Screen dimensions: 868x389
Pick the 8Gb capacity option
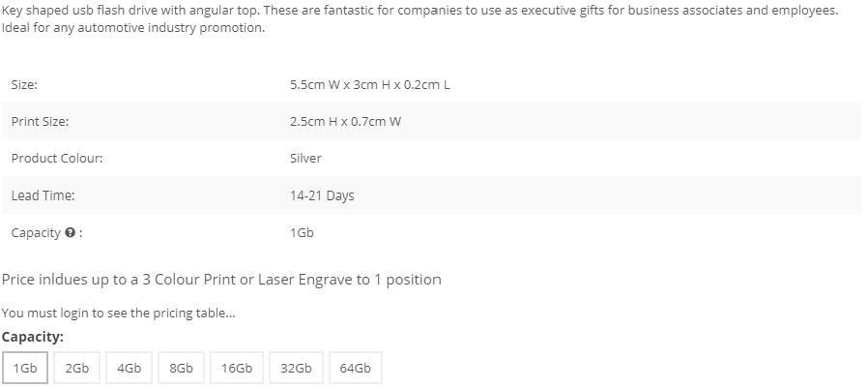pyautogui.click(x=181, y=368)
